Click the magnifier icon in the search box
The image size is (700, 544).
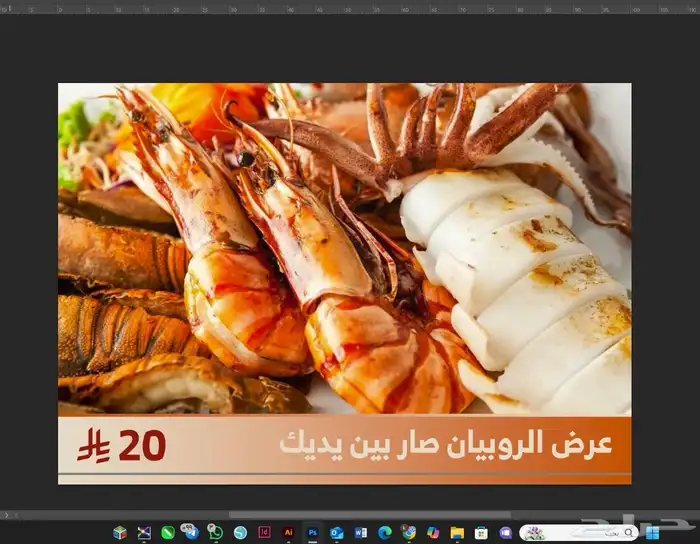629,532
